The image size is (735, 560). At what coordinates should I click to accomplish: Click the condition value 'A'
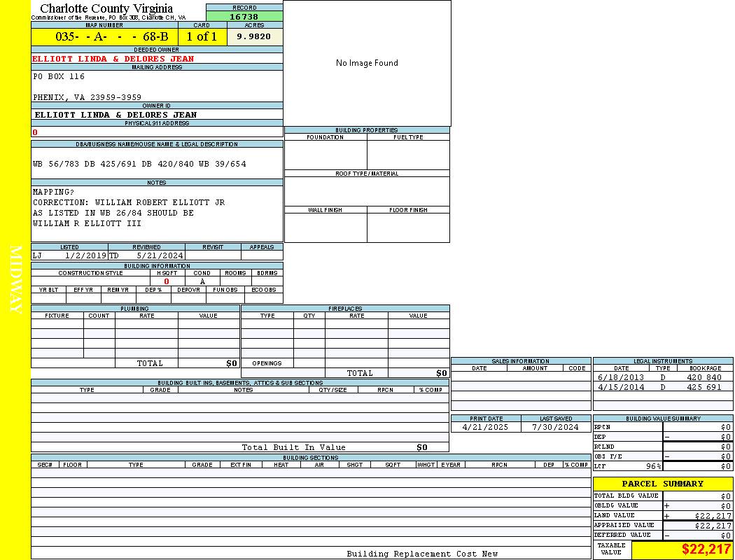[x=202, y=281]
